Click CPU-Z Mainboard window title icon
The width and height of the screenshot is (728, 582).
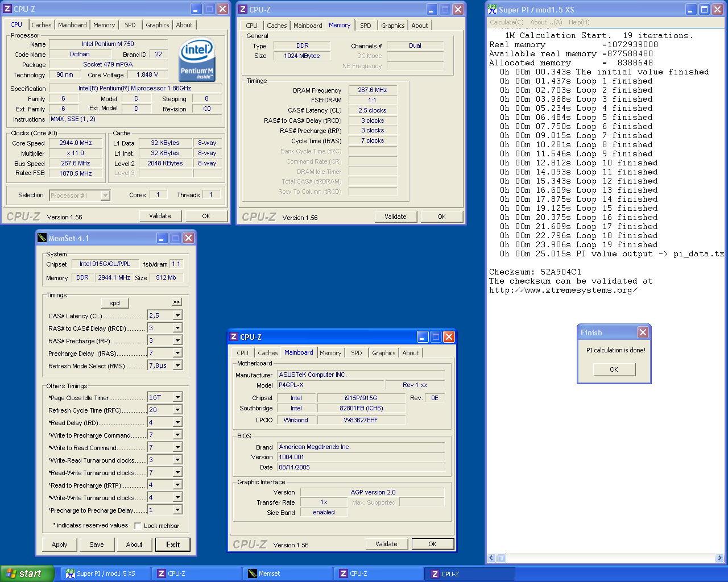(234, 337)
